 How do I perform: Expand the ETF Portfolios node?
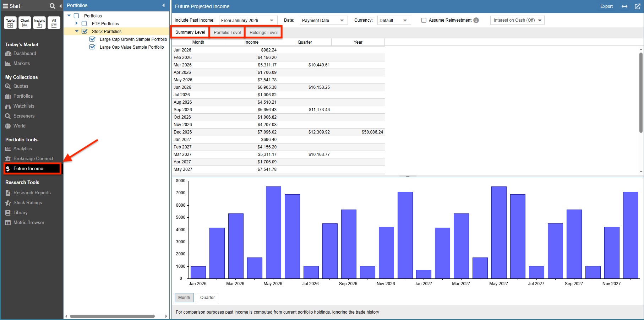coord(77,23)
